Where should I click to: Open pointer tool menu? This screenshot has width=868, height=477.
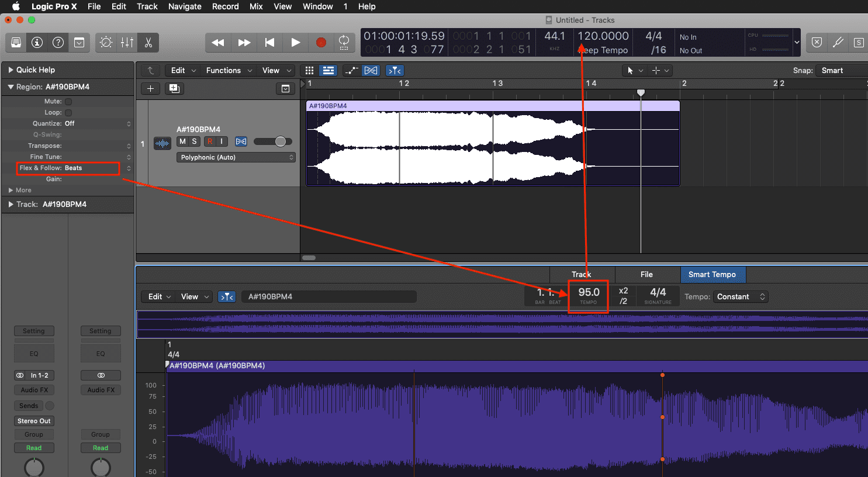(x=635, y=71)
